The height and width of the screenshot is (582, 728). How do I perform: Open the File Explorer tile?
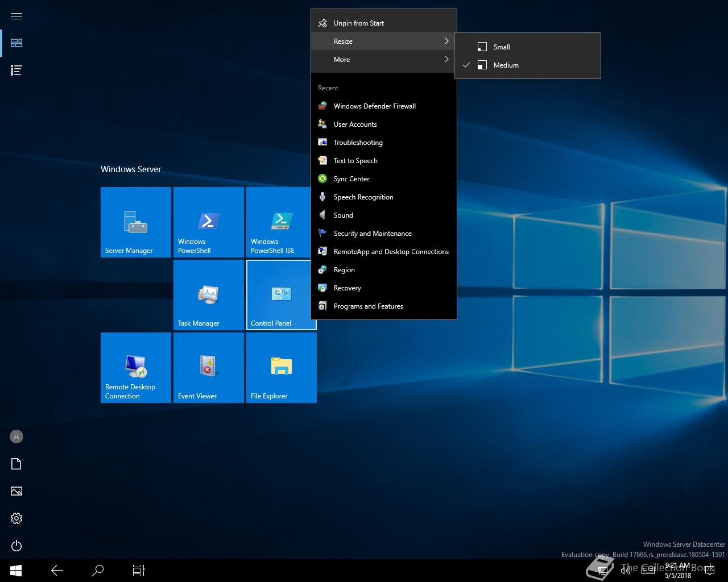(x=282, y=368)
